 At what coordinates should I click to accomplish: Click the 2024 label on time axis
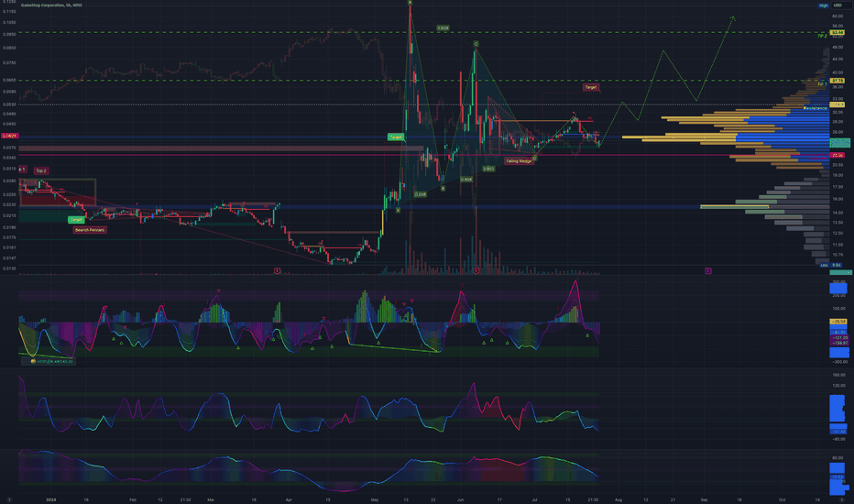point(50,499)
